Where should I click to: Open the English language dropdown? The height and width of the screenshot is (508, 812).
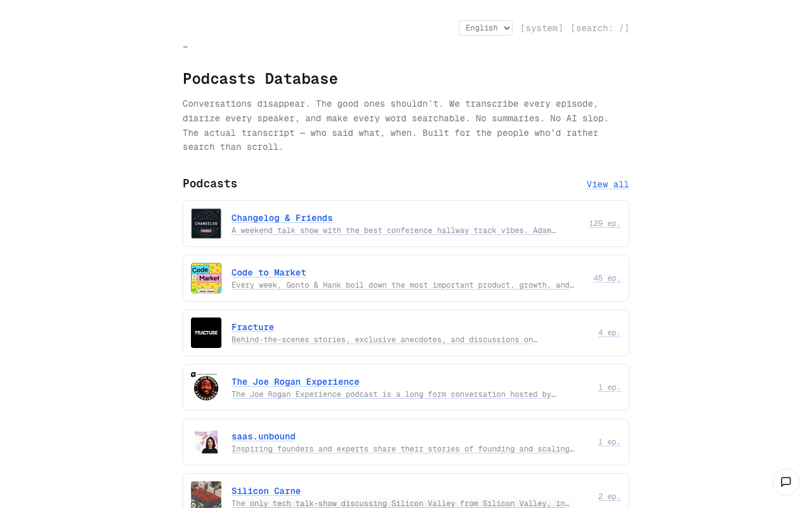coord(485,28)
